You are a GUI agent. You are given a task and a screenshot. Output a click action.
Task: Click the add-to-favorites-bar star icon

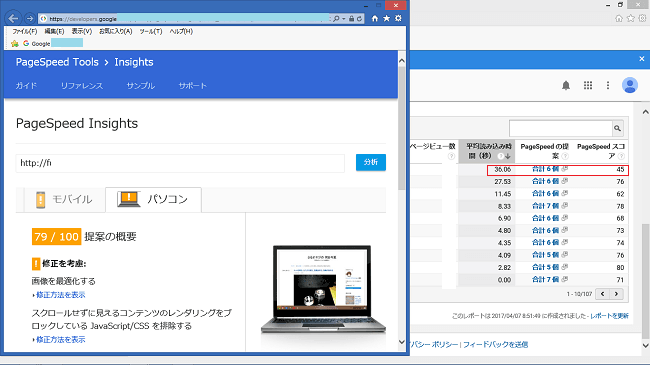coord(15,44)
